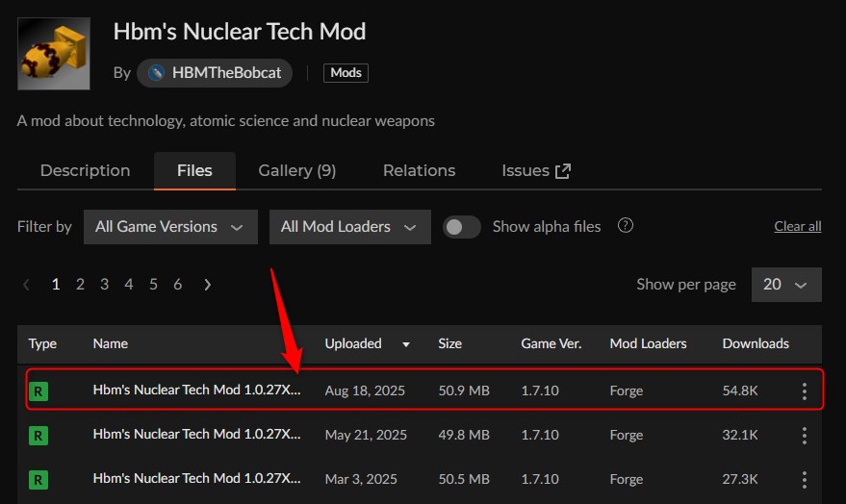Open the Issues external link tab
The image size is (846, 504).
pos(536,171)
